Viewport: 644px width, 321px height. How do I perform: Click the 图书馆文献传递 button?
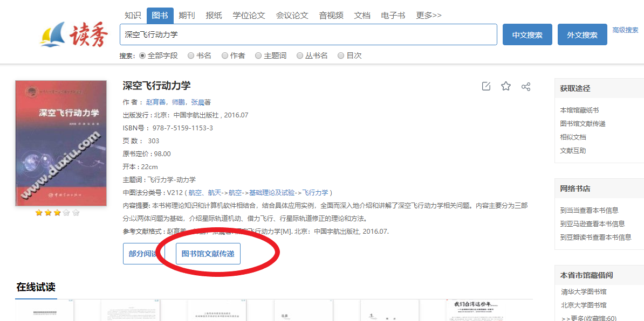208,254
